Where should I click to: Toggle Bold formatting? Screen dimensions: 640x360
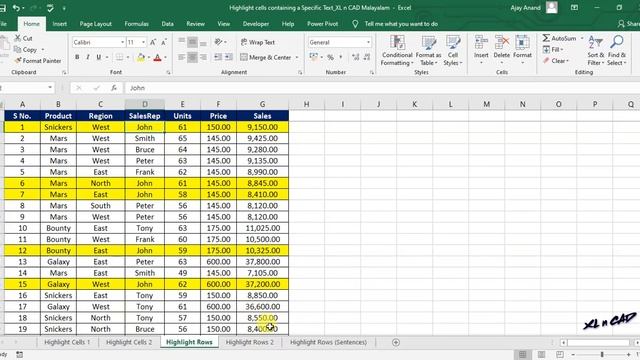77,57
